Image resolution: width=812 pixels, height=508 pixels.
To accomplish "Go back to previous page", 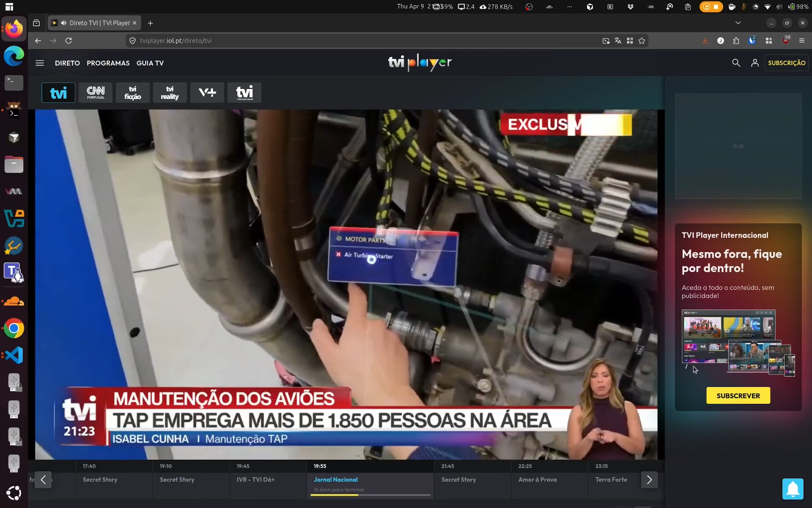I will (38, 41).
